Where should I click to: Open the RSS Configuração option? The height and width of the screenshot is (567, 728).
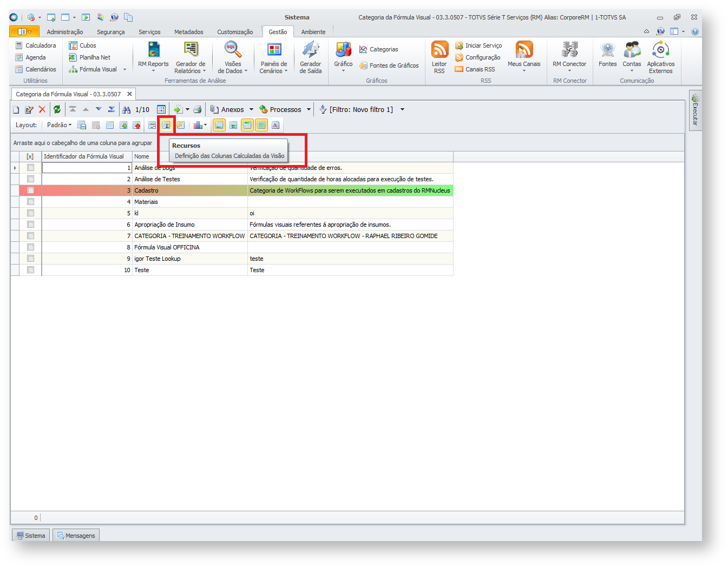tap(477, 57)
